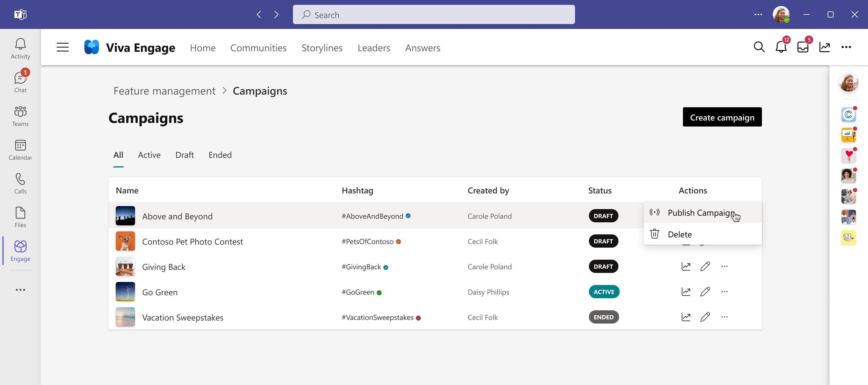Open Calls in the left sidebar
This screenshot has height=385, width=868.
[x=20, y=183]
